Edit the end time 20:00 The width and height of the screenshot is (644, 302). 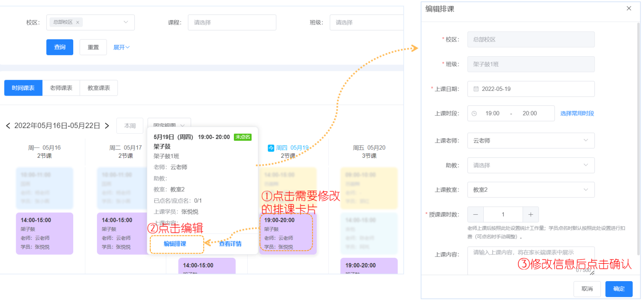tap(530, 113)
